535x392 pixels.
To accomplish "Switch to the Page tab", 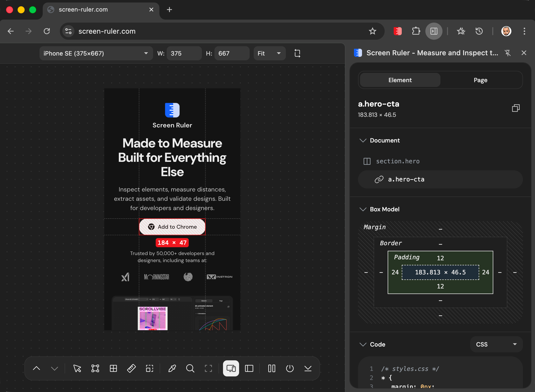I will tap(480, 80).
